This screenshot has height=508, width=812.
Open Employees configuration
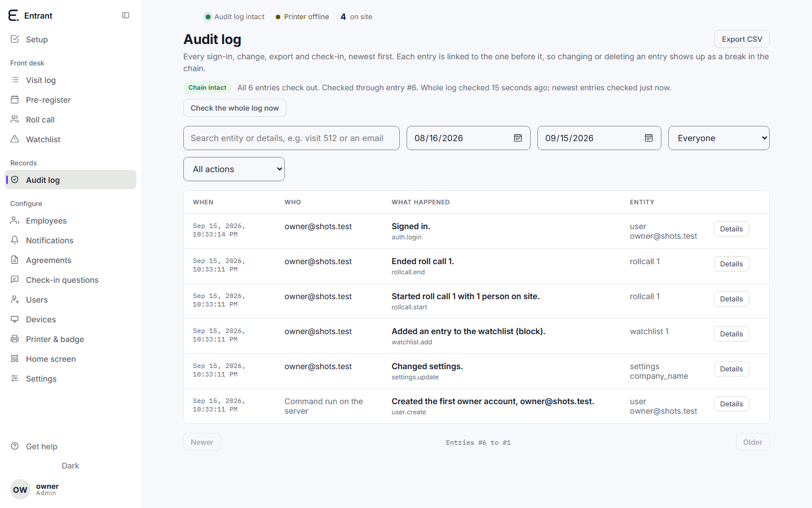[x=70, y=221]
